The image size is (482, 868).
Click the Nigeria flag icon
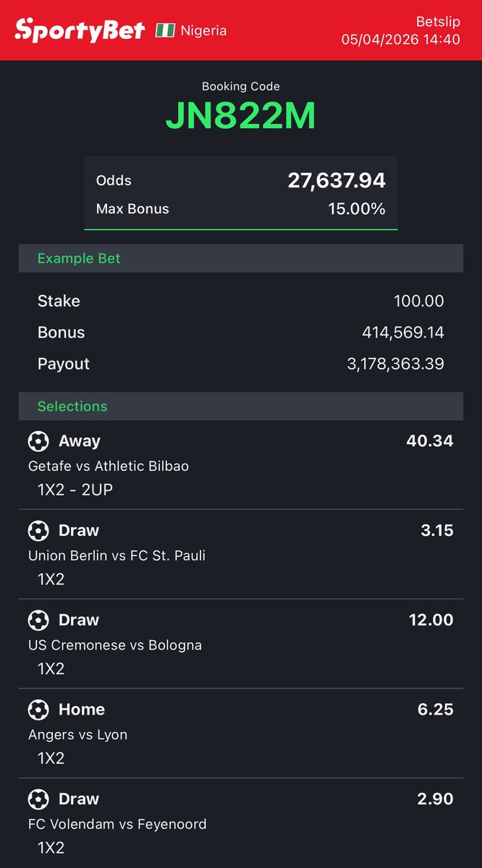(x=165, y=30)
